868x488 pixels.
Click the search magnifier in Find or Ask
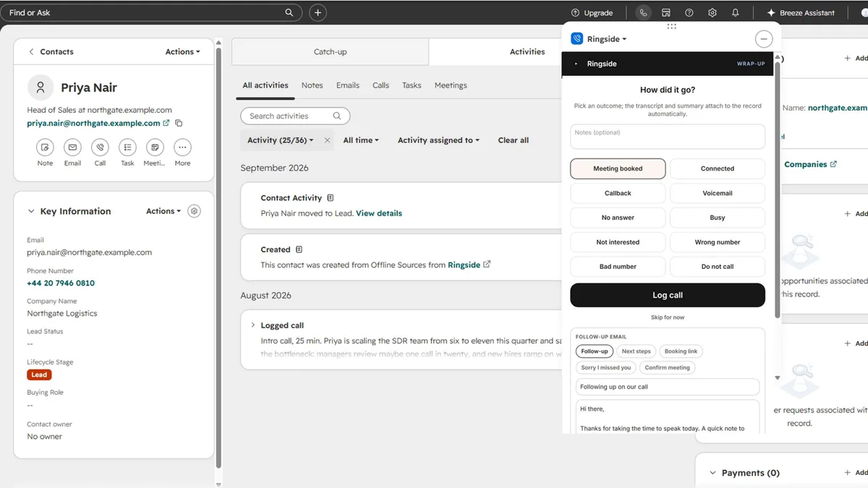pos(289,12)
